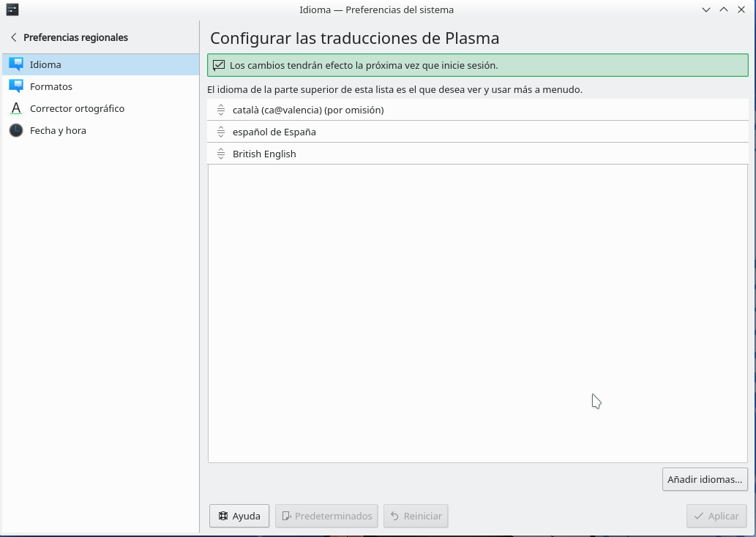
Task: Click the drag handle for British English
Action: (221, 154)
